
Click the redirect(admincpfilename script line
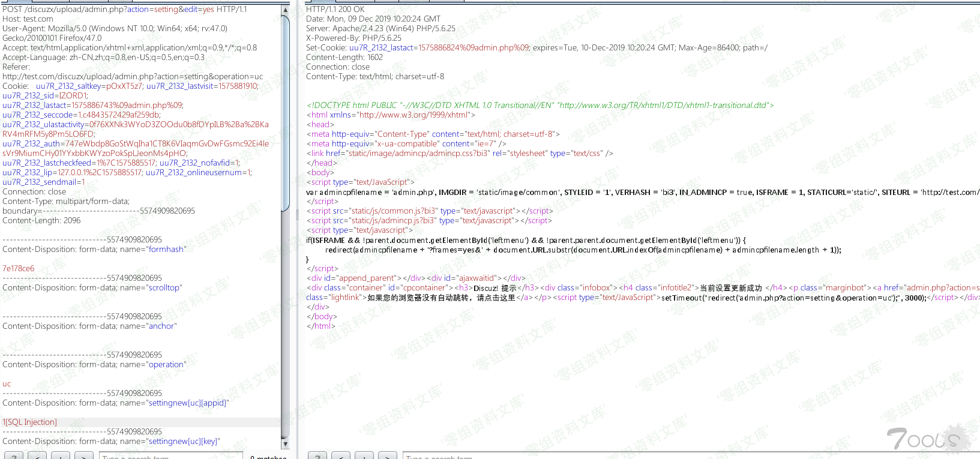click(x=583, y=250)
